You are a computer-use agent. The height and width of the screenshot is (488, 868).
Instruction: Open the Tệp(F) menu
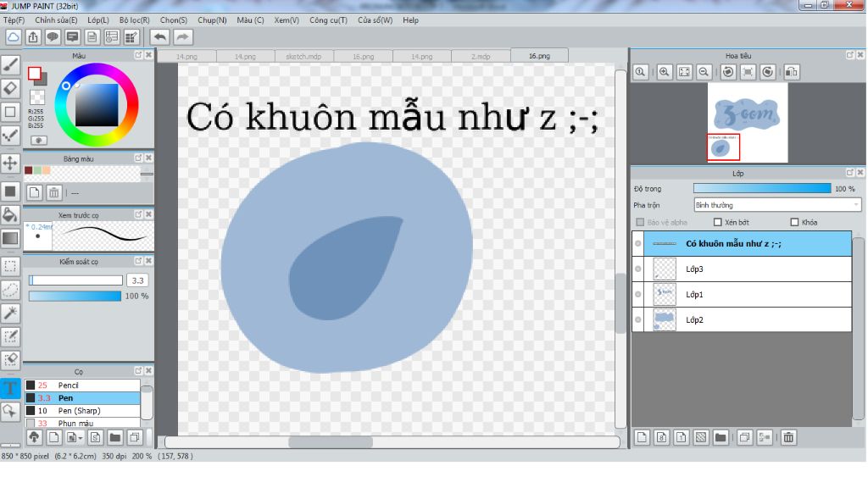tap(14, 20)
